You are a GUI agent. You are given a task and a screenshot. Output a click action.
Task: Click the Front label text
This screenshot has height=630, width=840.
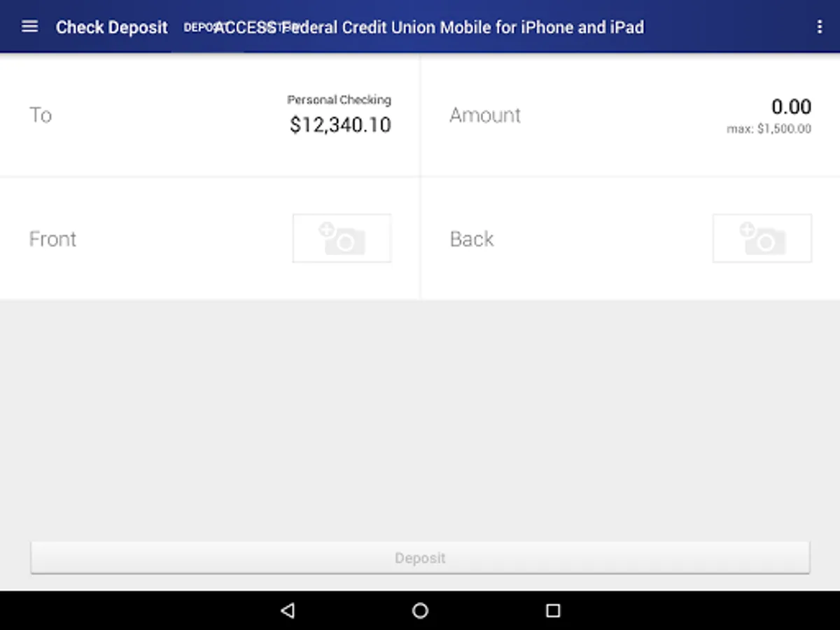52,239
